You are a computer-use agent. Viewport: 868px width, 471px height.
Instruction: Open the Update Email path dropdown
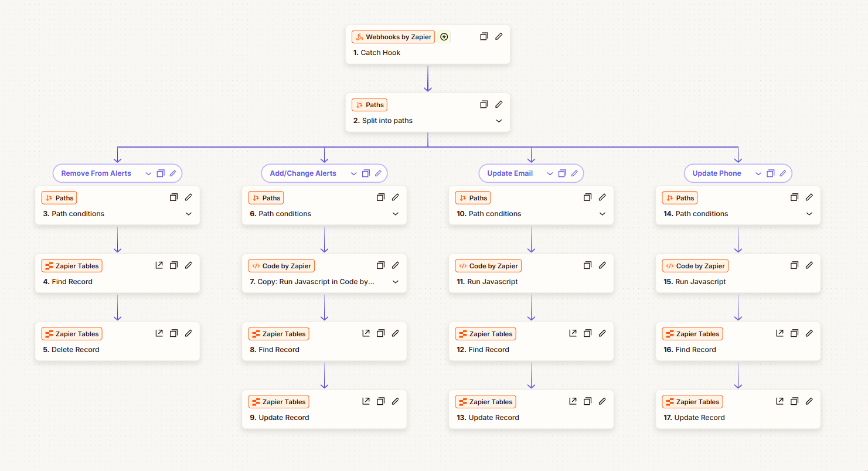point(550,173)
